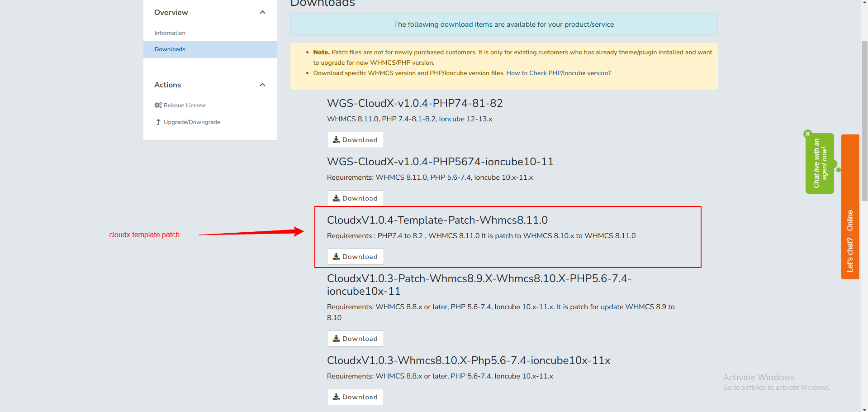Open the Information sidebar item
Image resolution: width=868 pixels, height=412 pixels.
point(170,33)
